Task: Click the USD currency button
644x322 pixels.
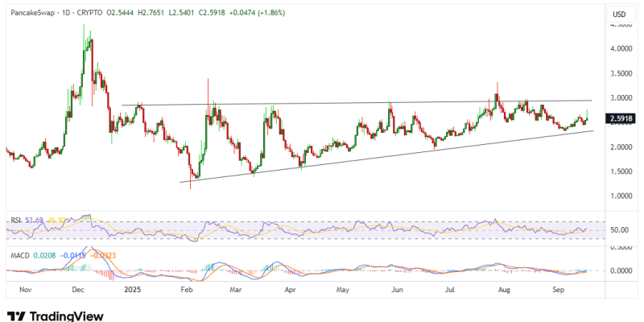Action: click(619, 14)
